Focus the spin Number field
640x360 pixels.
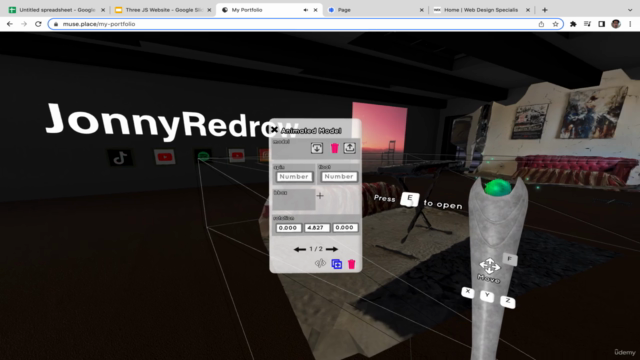click(294, 176)
